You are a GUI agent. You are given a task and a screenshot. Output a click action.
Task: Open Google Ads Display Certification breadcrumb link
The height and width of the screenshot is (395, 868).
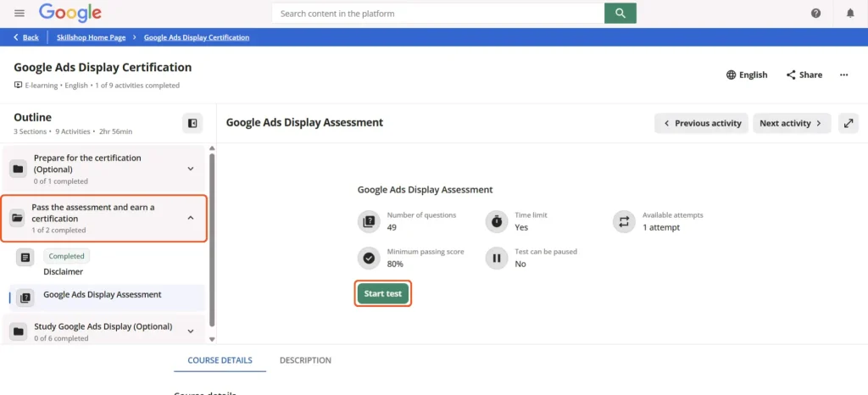pos(197,37)
